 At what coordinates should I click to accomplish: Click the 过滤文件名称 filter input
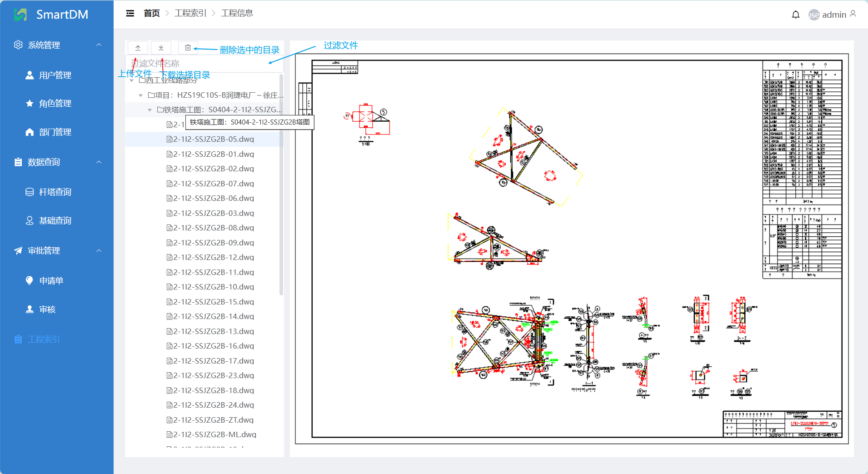(205, 63)
